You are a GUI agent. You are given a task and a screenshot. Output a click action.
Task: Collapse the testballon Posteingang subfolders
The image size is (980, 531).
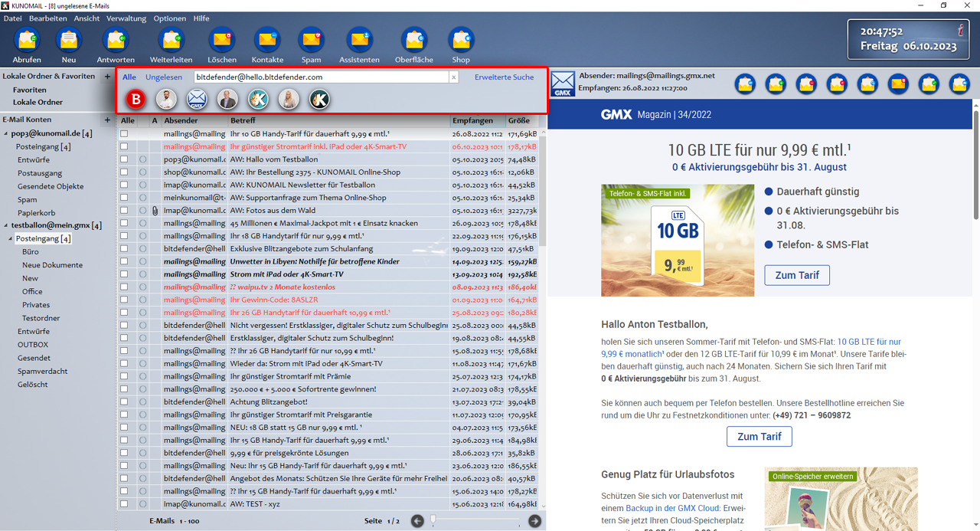coord(11,239)
